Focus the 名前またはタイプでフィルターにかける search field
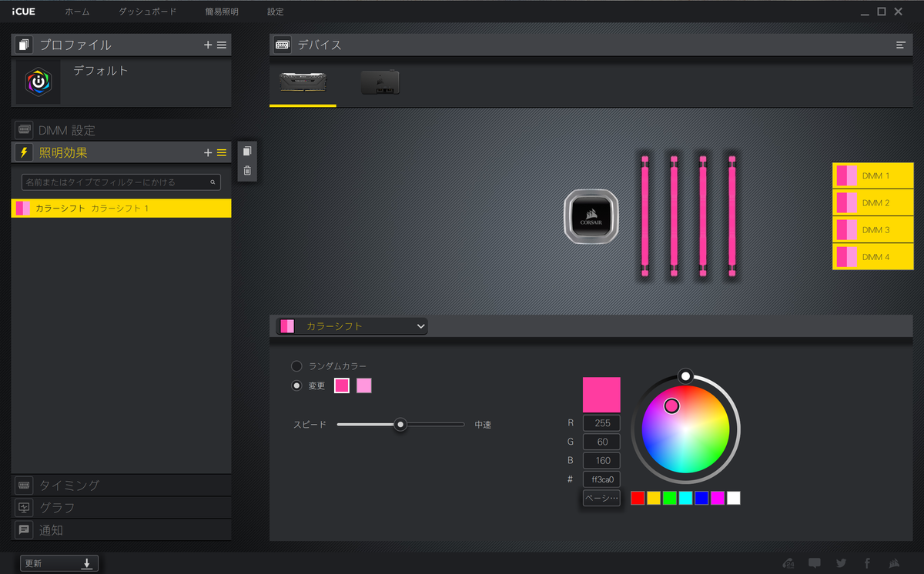The width and height of the screenshot is (924, 574). (x=121, y=182)
